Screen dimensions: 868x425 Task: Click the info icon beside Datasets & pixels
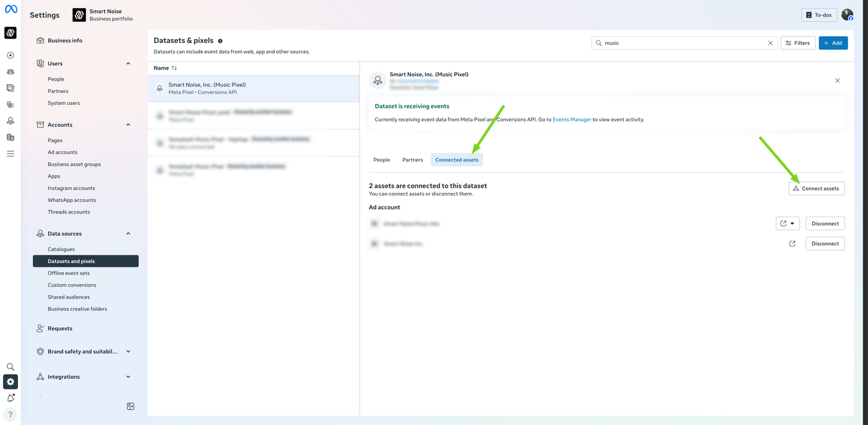(220, 41)
